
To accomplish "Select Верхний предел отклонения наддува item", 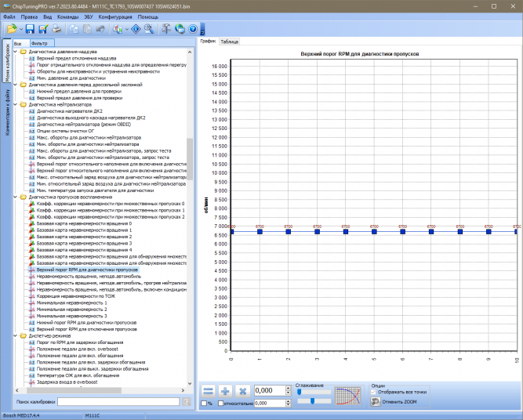I will [76, 58].
